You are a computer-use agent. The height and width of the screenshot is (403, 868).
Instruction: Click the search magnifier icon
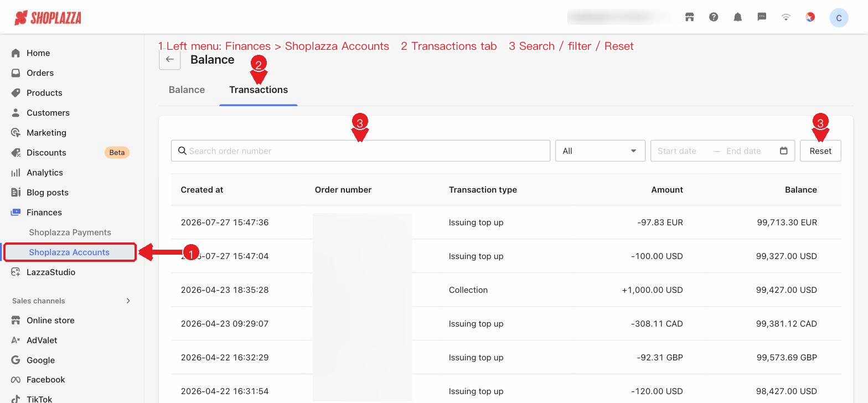pos(182,151)
